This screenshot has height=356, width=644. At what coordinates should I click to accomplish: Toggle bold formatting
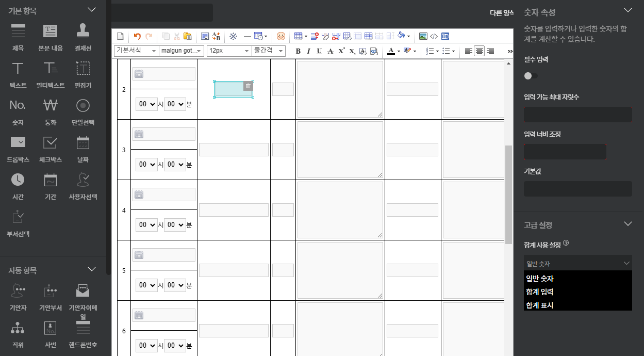click(x=298, y=51)
